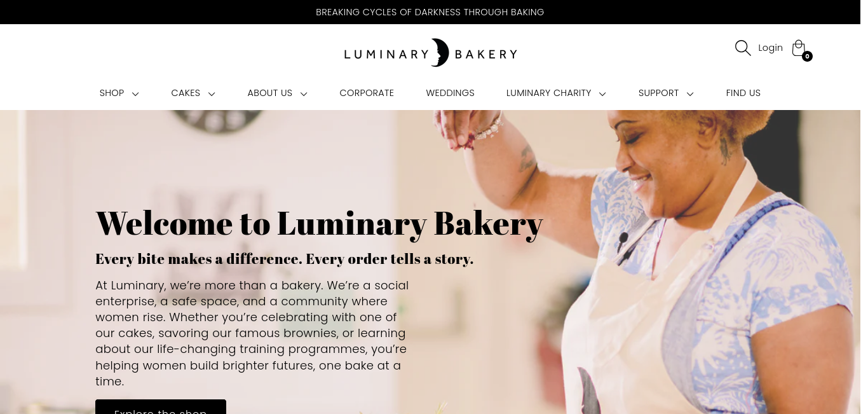Expand the Cakes menu chevron
Image resolution: width=868 pixels, height=414 pixels.
pos(212,93)
